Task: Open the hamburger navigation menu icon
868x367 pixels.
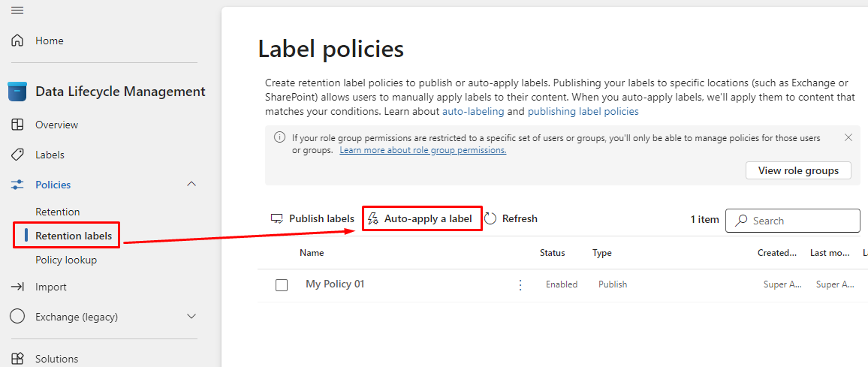Action: coord(17,10)
